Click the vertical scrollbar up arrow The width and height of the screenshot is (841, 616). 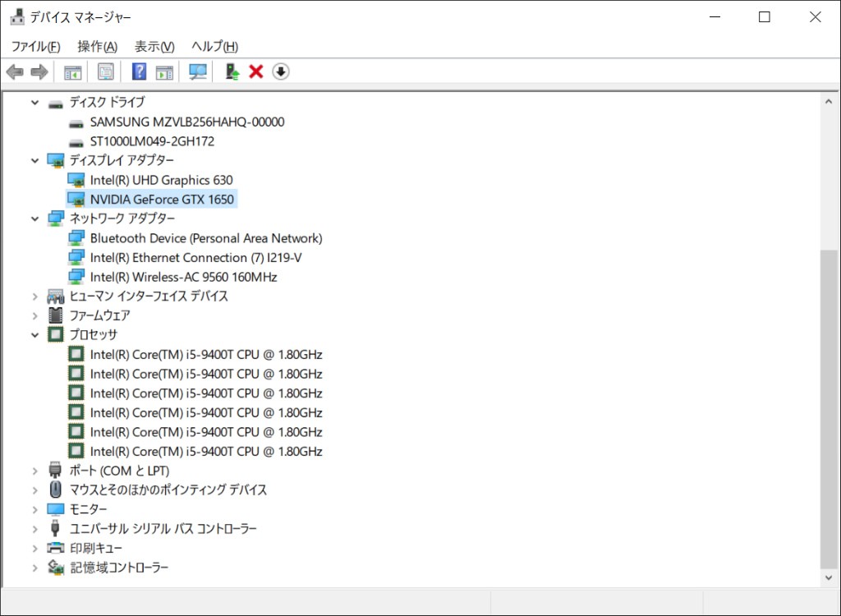830,101
